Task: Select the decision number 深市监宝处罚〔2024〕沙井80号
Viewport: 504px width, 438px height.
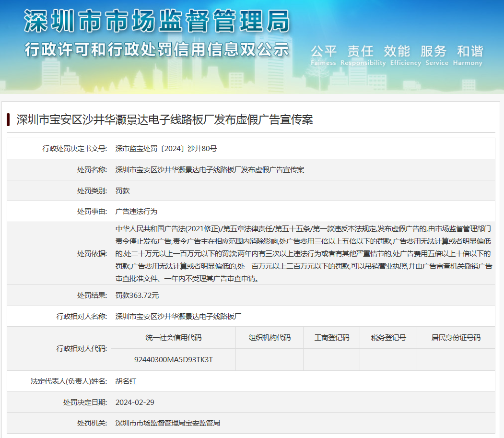Action: click(166, 149)
